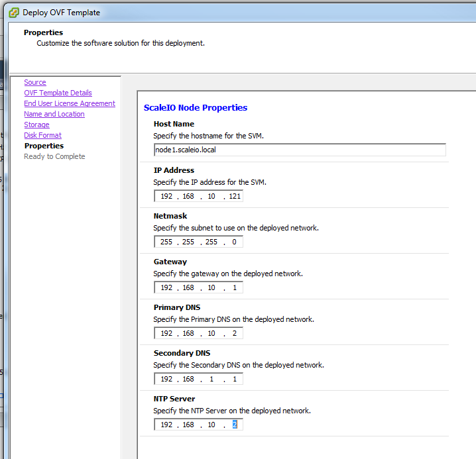Click the Netmask label
476x459 pixels.
[170, 216]
